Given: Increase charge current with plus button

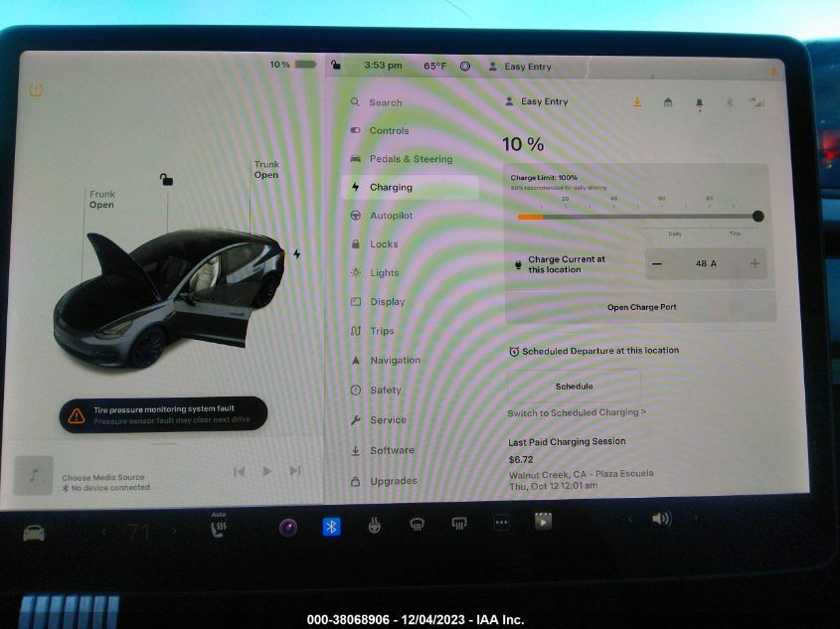Looking at the screenshot, I should coord(755,263).
